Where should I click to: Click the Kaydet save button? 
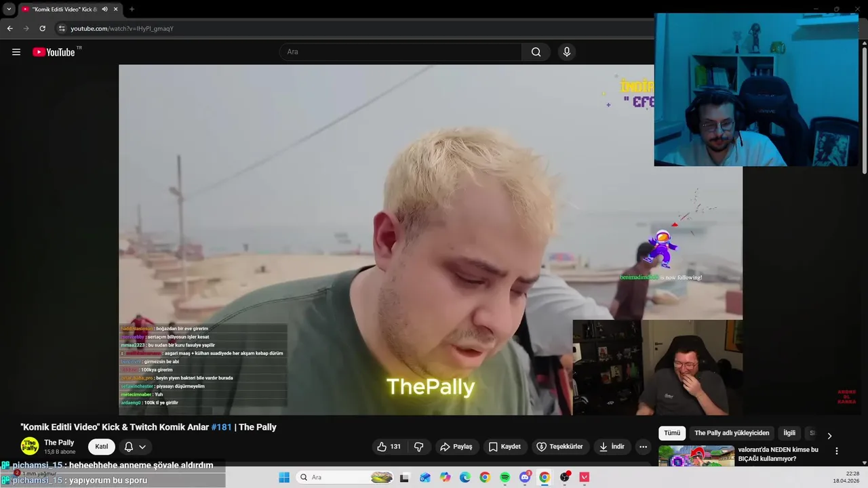(x=505, y=447)
